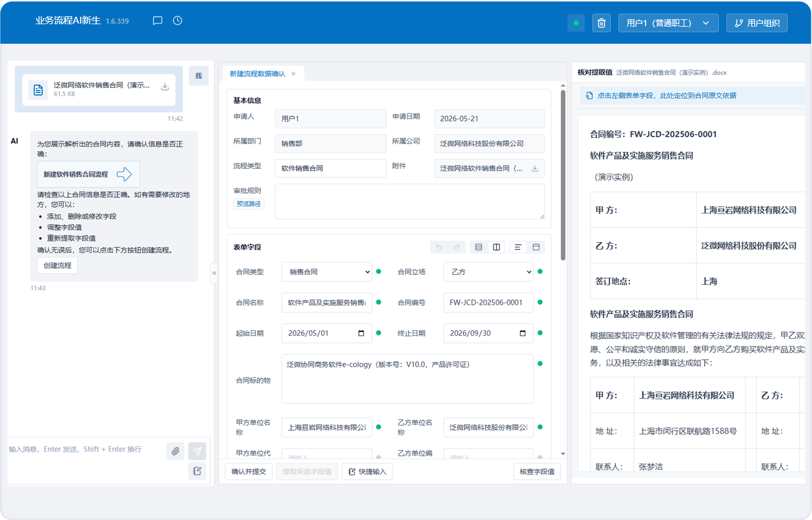Viewport: 812px width, 520px height.
Task: Click the 核对提取值 panel title
Action: pos(595,73)
